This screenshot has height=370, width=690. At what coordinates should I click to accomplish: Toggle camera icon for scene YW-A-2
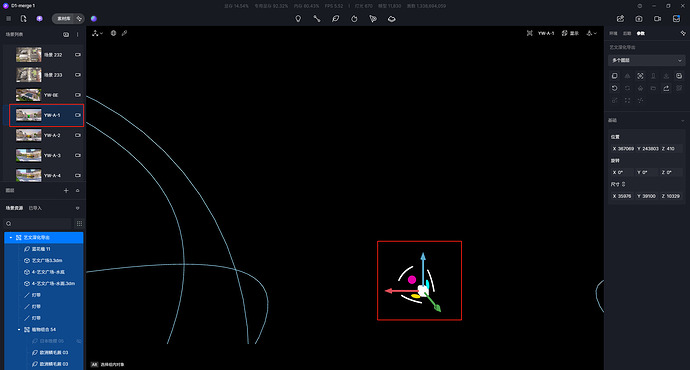(x=77, y=135)
